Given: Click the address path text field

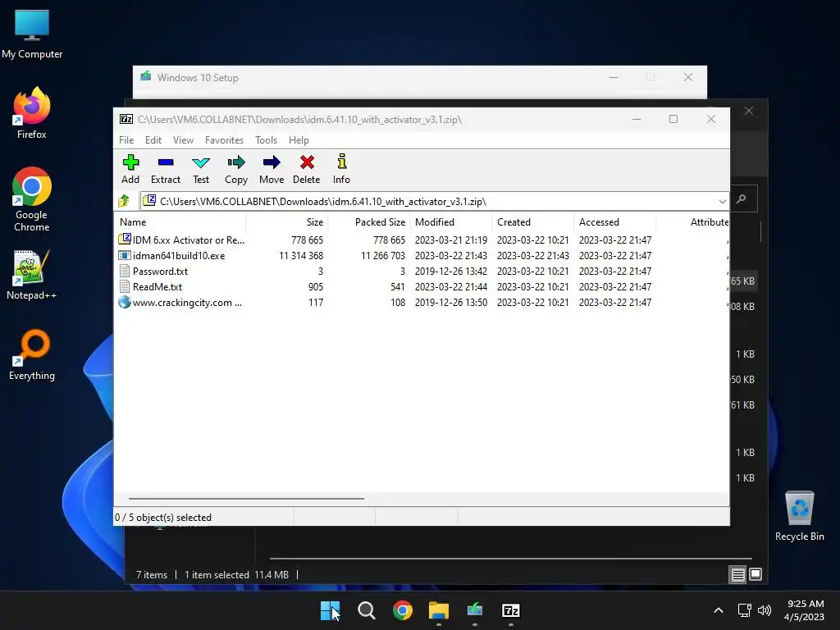Looking at the screenshot, I should pos(428,202).
